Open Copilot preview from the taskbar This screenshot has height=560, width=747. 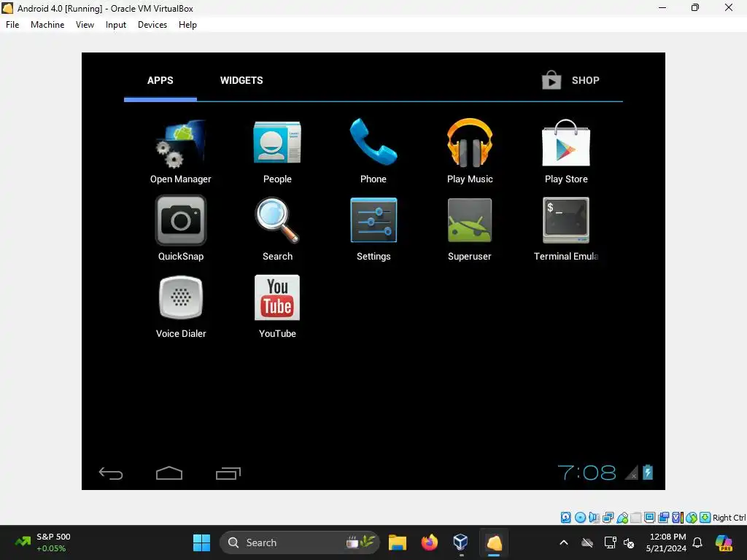point(724,542)
